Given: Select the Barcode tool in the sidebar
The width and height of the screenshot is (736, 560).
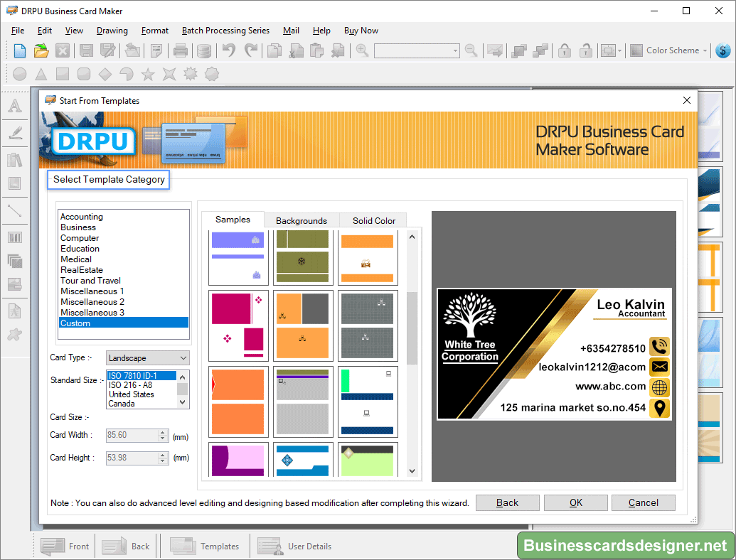Looking at the screenshot, I should pyautogui.click(x=15, y=237).
